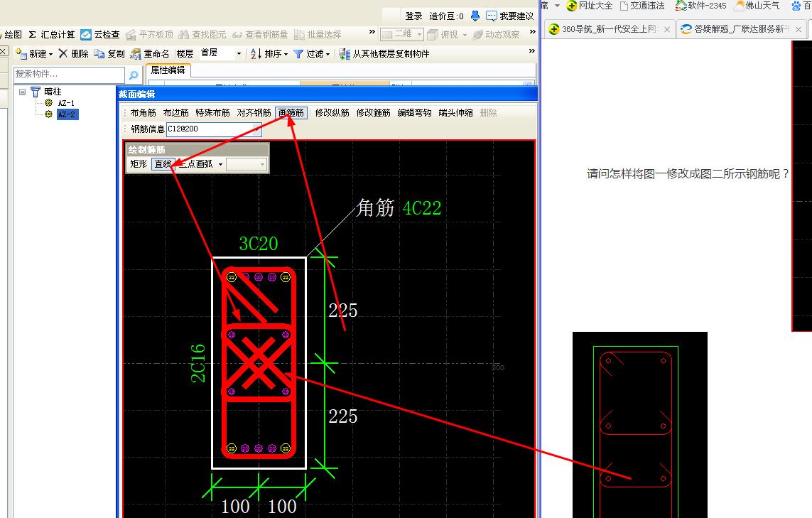The width and height of the screenshot is (812, 518).
Task: Toggle 直线 line drawing mode in 绘制箍筋
Action: (162, 163)
